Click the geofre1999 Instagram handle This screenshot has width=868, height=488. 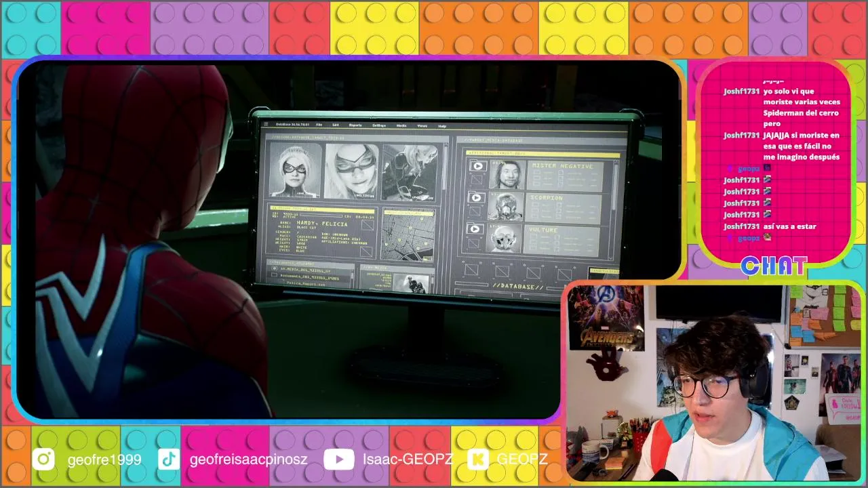tap(104, 460)
